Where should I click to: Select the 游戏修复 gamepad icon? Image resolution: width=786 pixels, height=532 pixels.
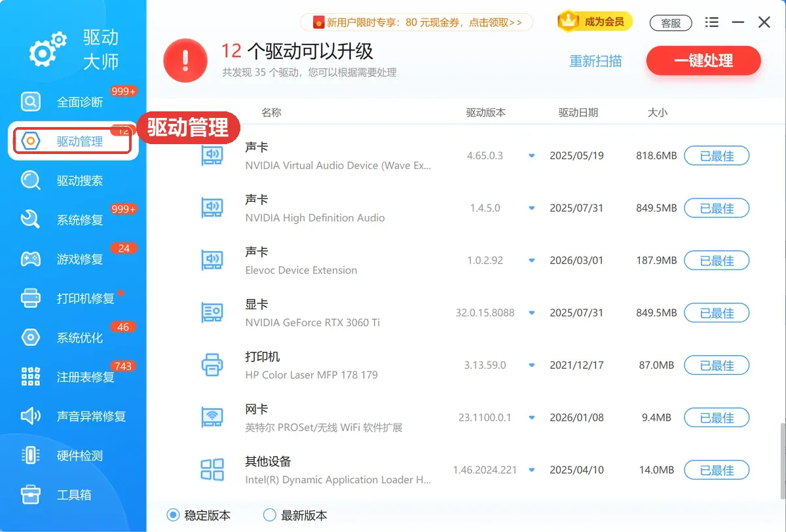[x=31, y=259]
